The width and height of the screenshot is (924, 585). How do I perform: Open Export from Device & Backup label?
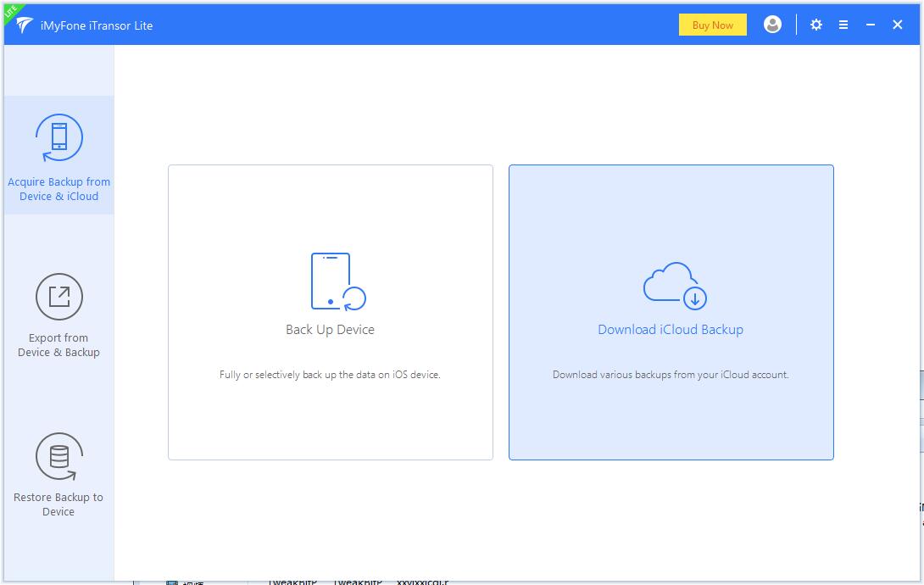(x=59, y=345)
